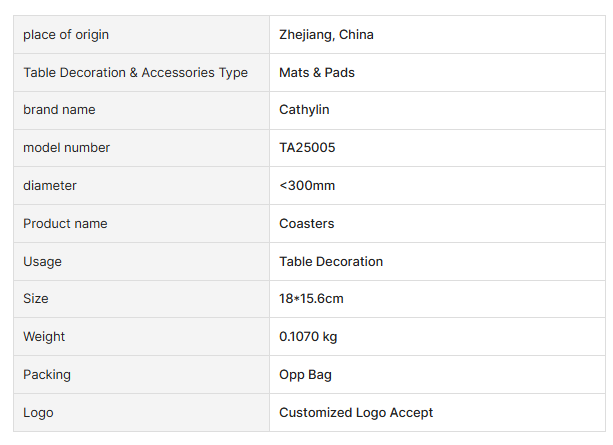
Task: Select the 'Opp Bag' packing value
Action: coord(305,375)
